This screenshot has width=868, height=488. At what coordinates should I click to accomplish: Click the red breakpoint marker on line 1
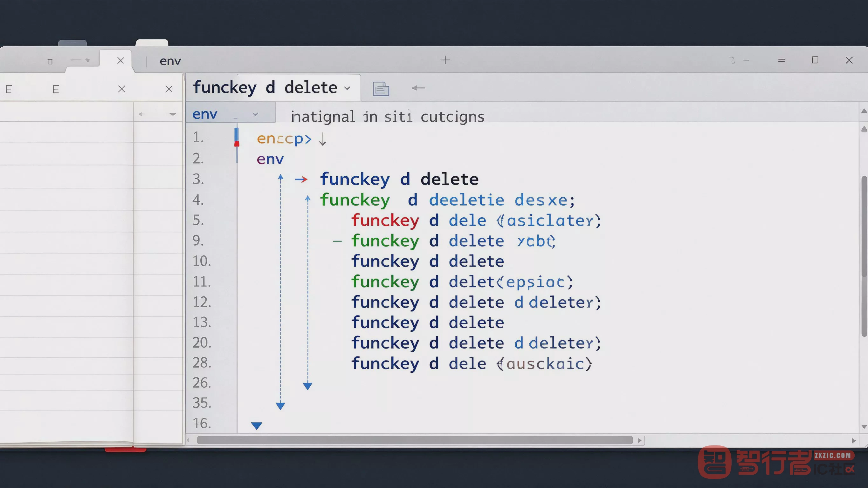point(237,144)
